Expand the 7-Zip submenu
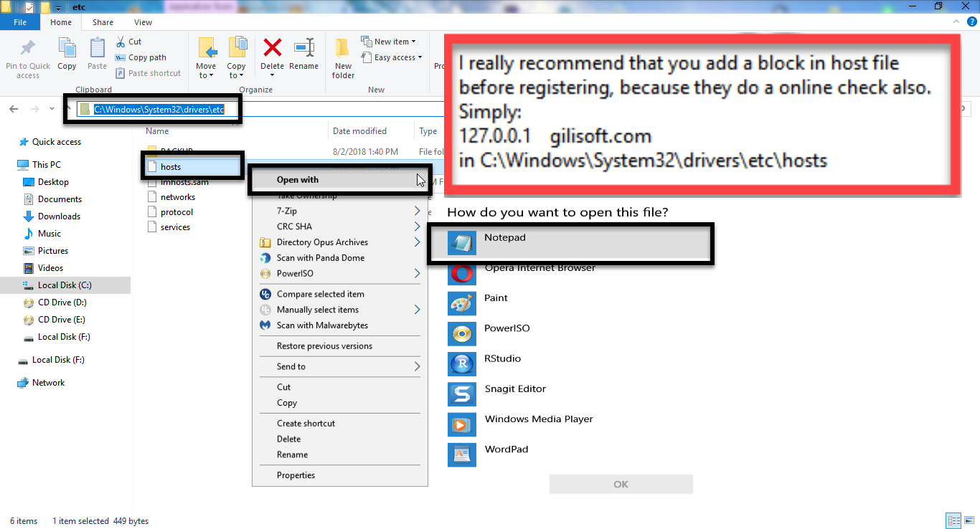Viewport: 980px width, 529px height. (x=339, y=211)
